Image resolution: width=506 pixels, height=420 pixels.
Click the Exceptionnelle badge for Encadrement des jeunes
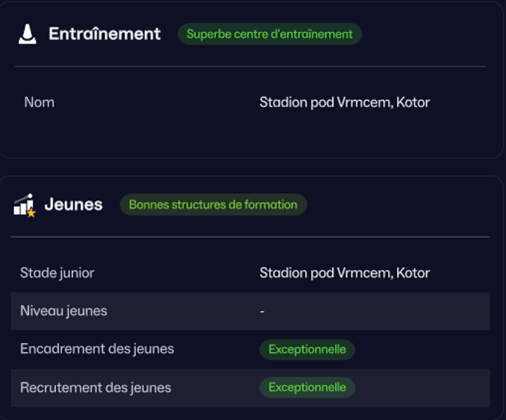pos(307,349)
